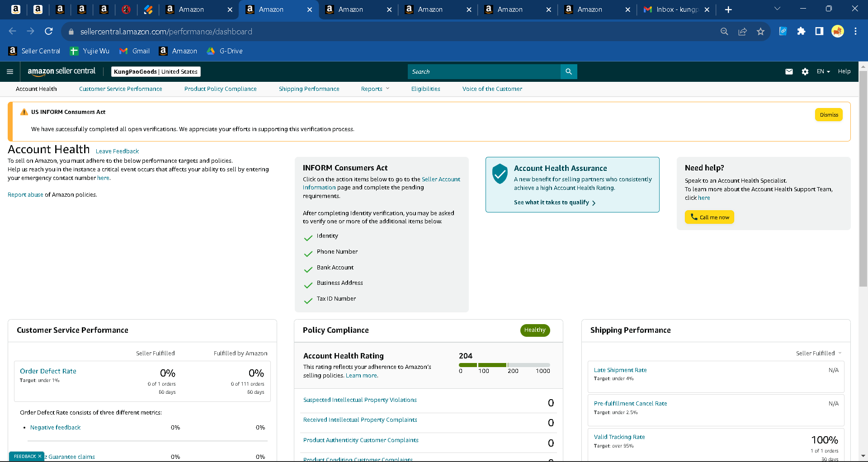The height and width of the screenshot is (462, 868).
Task: Open Product Authenticity Customer Complaints
Action: pyautogui.click(x=361, y=440)
